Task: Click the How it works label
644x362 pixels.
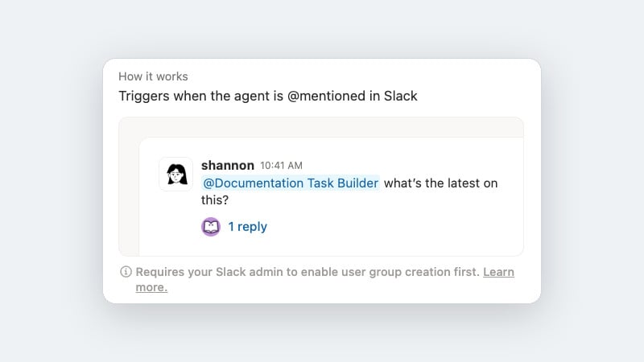Action: point(153,76)
